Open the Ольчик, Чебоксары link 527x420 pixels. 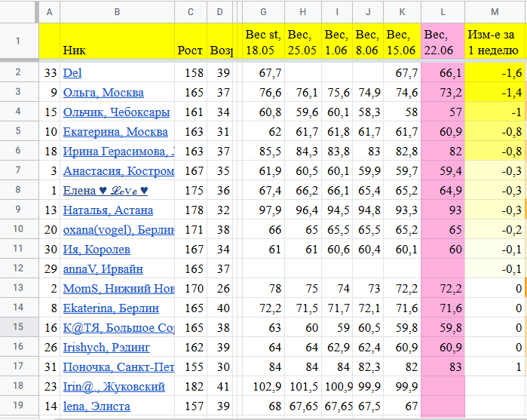[x=116, y=112]
